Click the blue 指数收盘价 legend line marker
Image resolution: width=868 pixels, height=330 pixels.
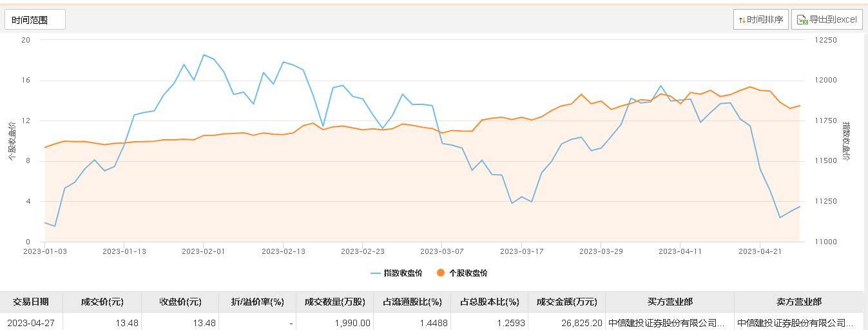point(376,273)
